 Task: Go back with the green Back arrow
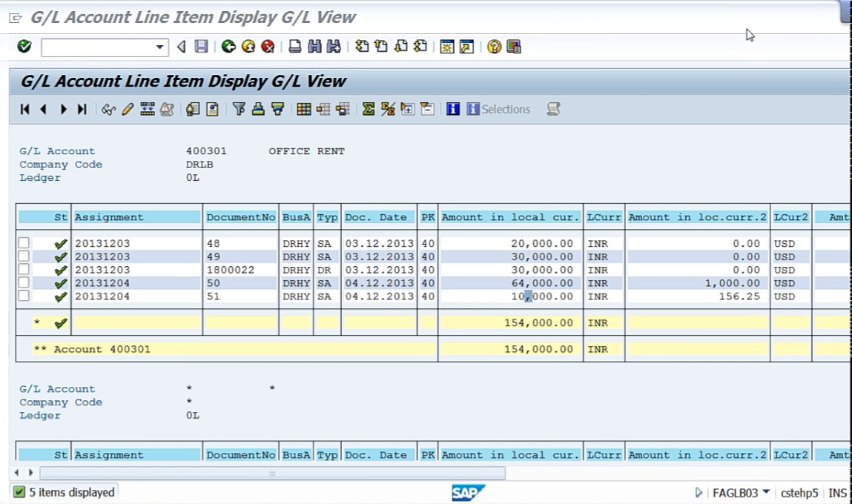coord(229,47)
